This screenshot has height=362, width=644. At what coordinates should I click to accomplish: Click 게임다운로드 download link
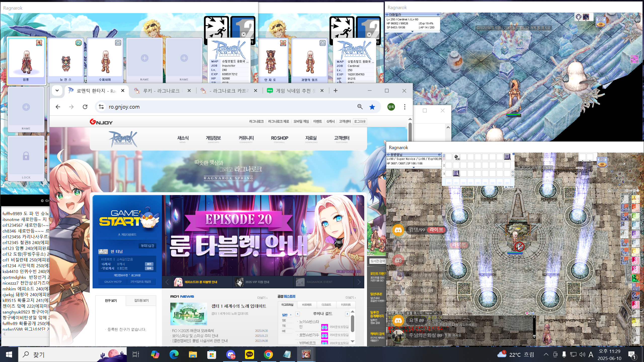click(127, 235)
